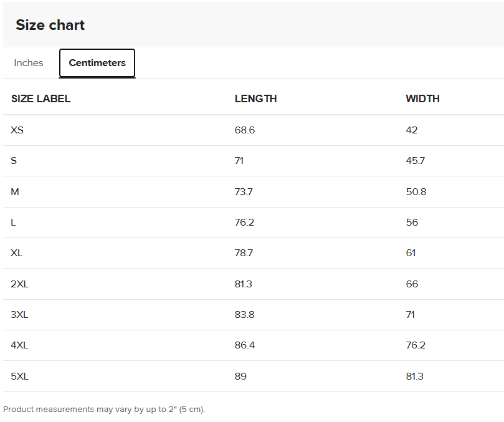This screenshot has height=422, width=504.
Task: Select the XL size row label
Action: point(16,253)
